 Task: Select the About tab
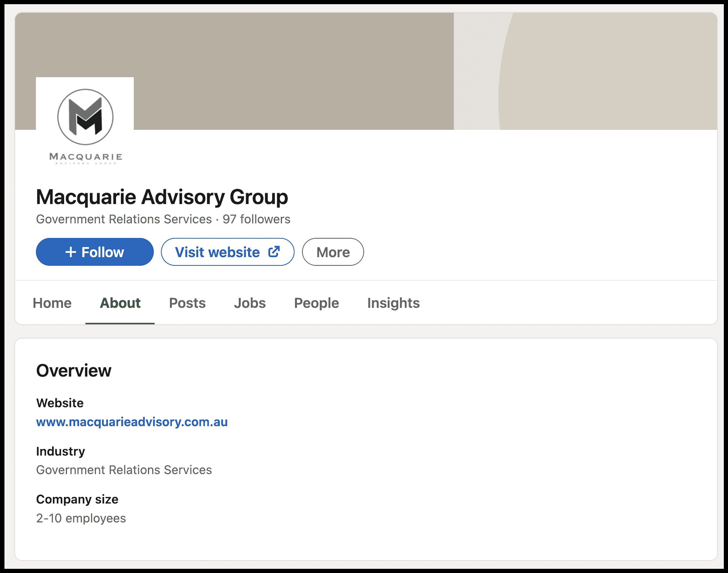pos(120,303)
